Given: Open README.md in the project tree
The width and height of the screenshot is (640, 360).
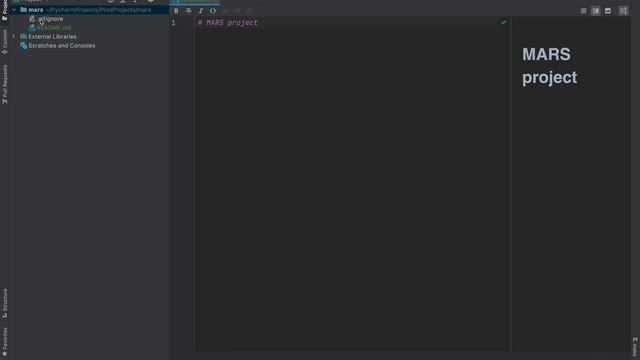Looking at the screenshot, I should [x=53, y=28].
